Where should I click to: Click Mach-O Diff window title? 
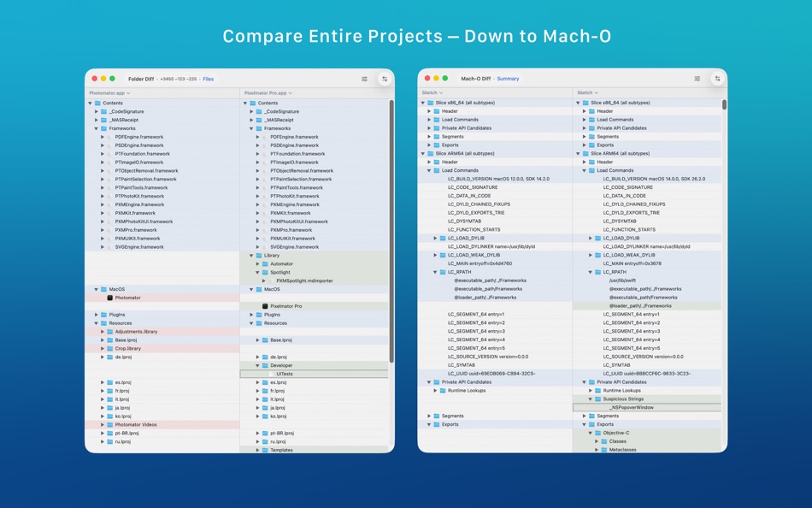475,79
